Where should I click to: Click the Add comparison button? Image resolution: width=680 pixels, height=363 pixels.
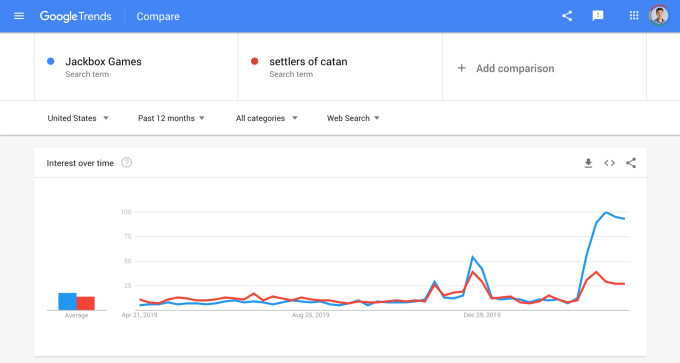point(506,68)
